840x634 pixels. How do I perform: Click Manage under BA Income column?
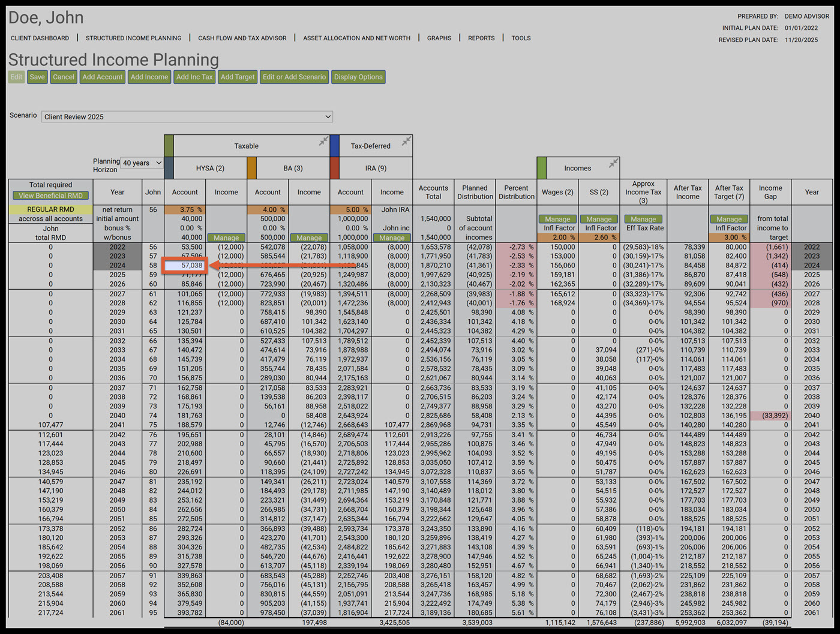coord(309,238)
